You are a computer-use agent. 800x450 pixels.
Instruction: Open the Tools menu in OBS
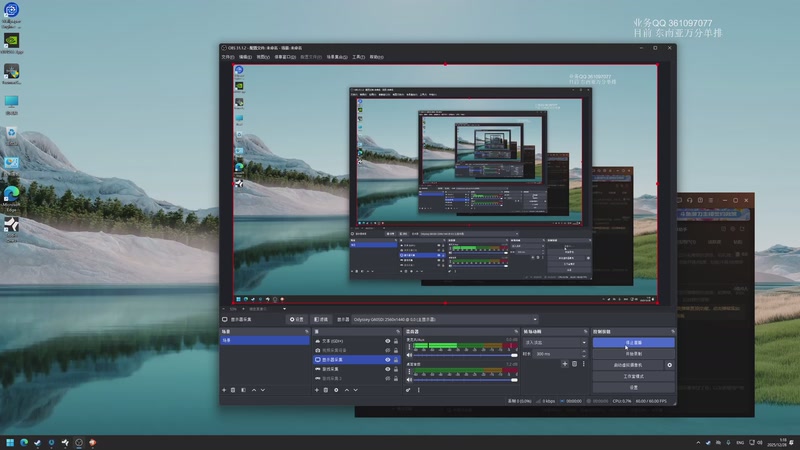359,57
